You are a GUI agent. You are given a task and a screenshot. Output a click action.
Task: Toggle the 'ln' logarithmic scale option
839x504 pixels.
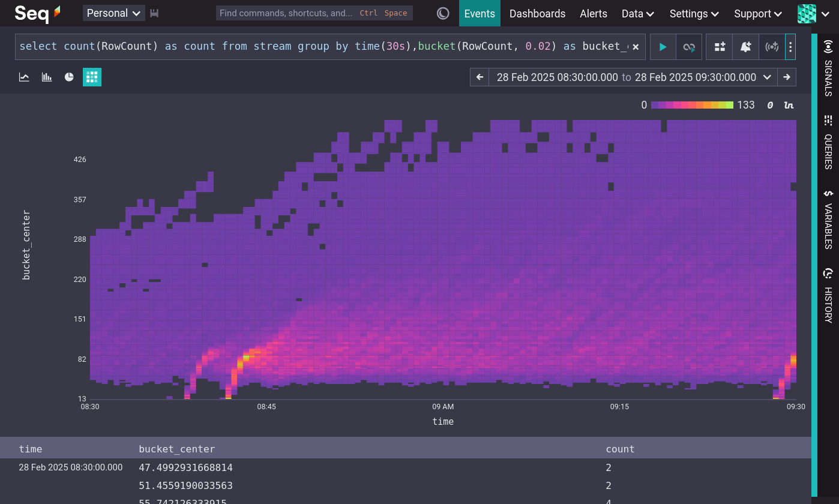(789, 105)
